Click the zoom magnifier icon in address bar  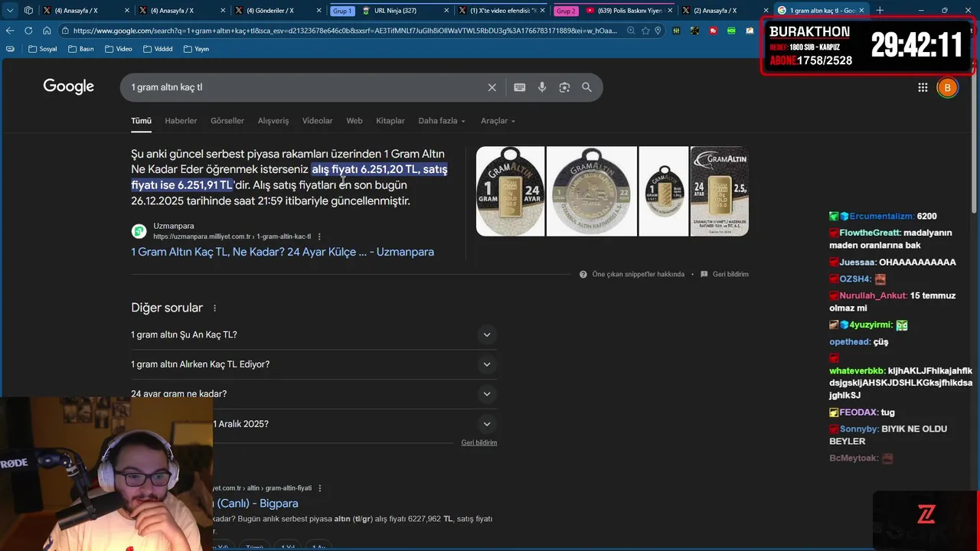pos(631,31)
